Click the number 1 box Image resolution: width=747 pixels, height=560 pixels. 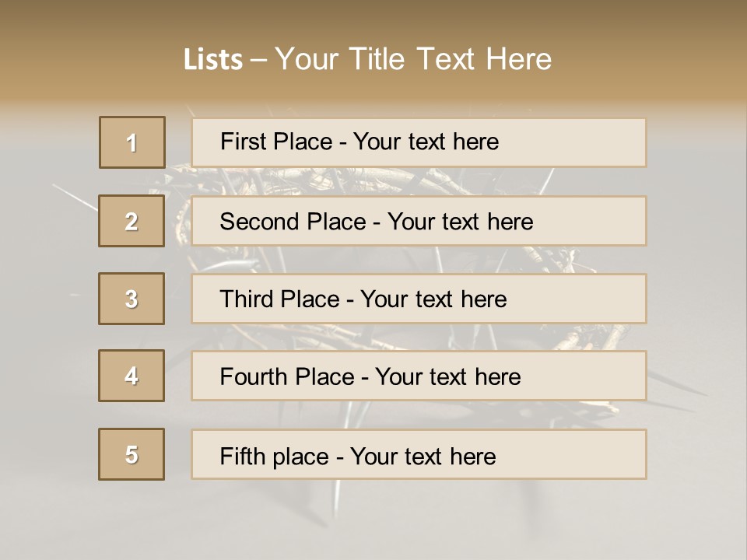[132, 142]
